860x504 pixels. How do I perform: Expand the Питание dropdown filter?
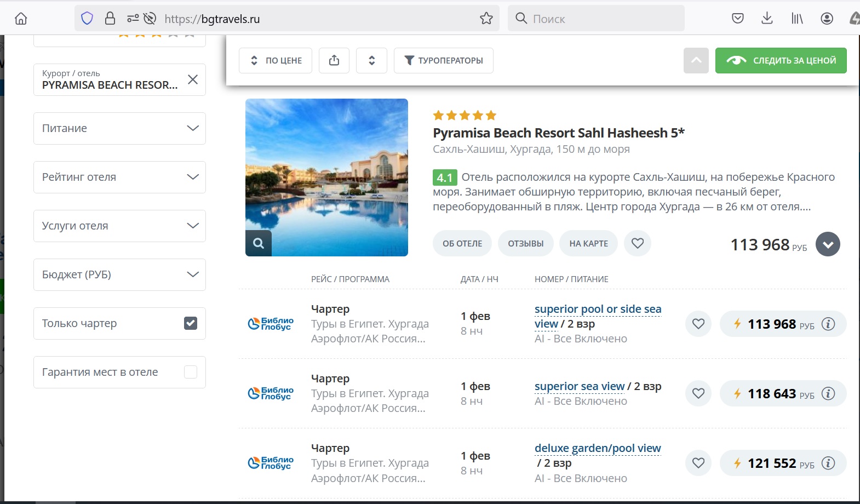pos(119,128)
